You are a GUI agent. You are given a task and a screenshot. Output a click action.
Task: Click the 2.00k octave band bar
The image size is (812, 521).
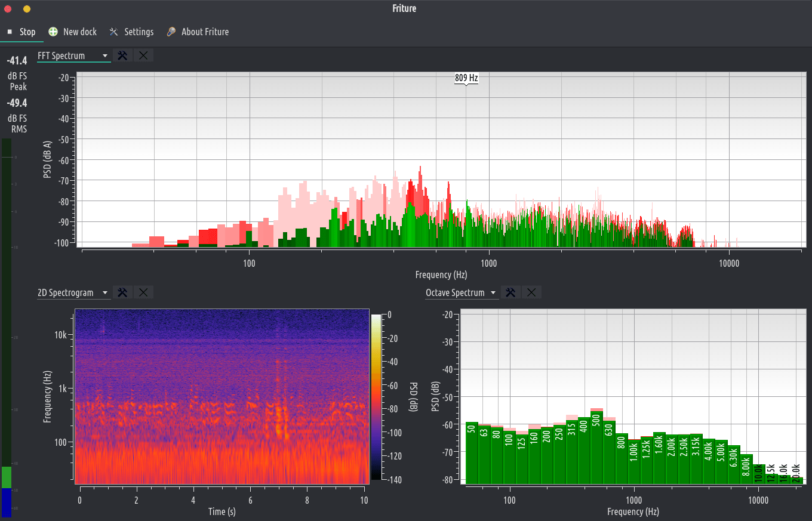pos(672,459)
